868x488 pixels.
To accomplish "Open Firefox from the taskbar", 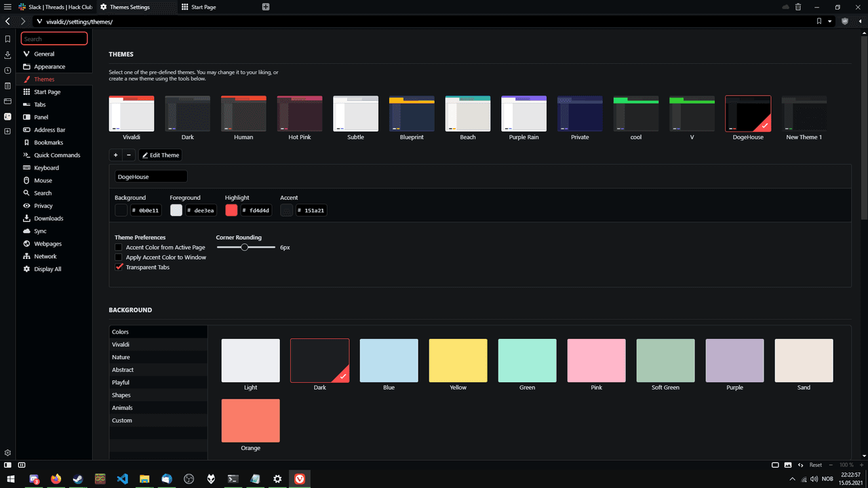I will tap(56, 479).
